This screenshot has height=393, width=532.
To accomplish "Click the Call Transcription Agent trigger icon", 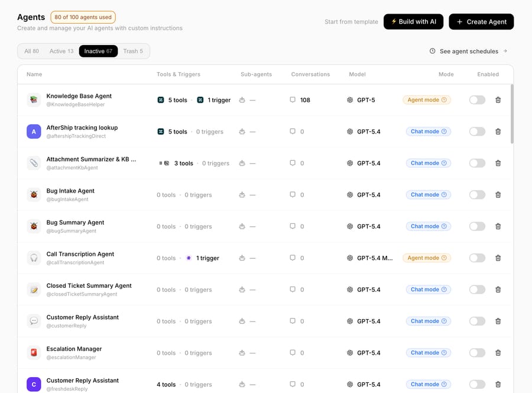I will [x=189, y=258].
